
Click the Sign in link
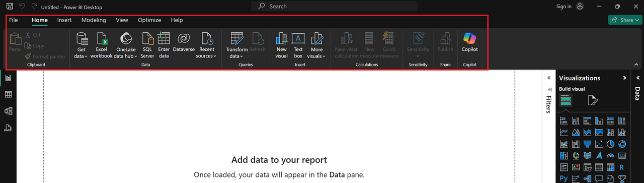pos(563,7)
